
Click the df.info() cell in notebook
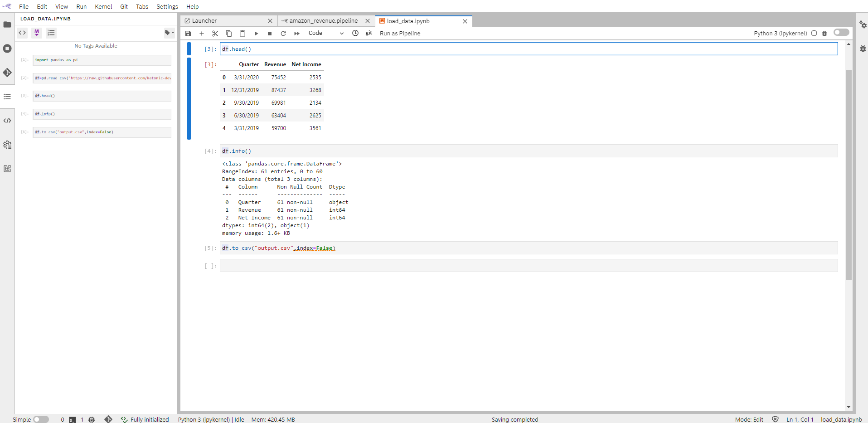(529, 151)
